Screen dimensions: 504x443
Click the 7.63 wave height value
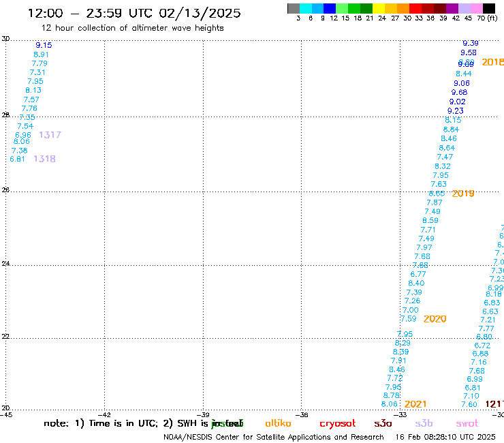coord(439,184)
